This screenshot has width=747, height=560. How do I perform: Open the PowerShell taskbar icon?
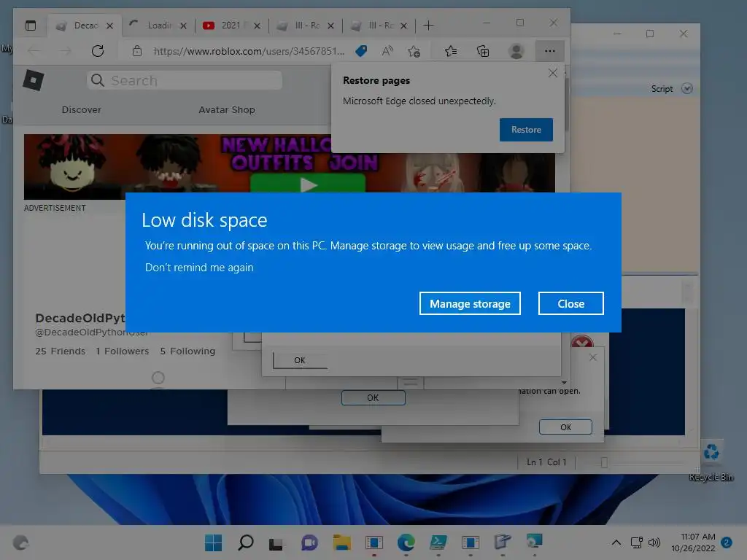click(438, 542)
